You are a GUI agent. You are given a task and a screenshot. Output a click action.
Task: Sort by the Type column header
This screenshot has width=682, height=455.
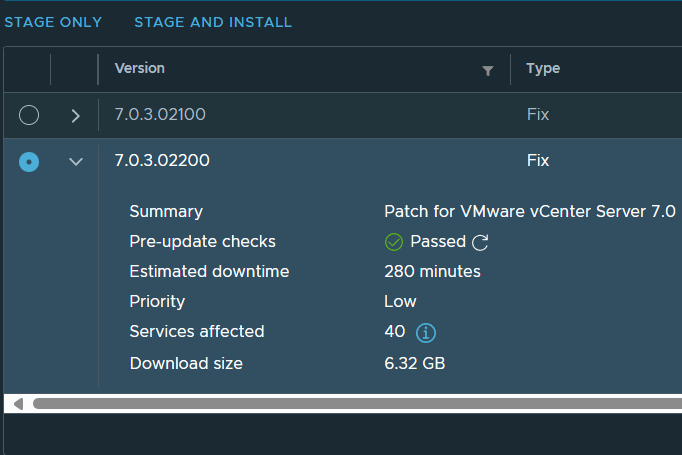(543, 69)
